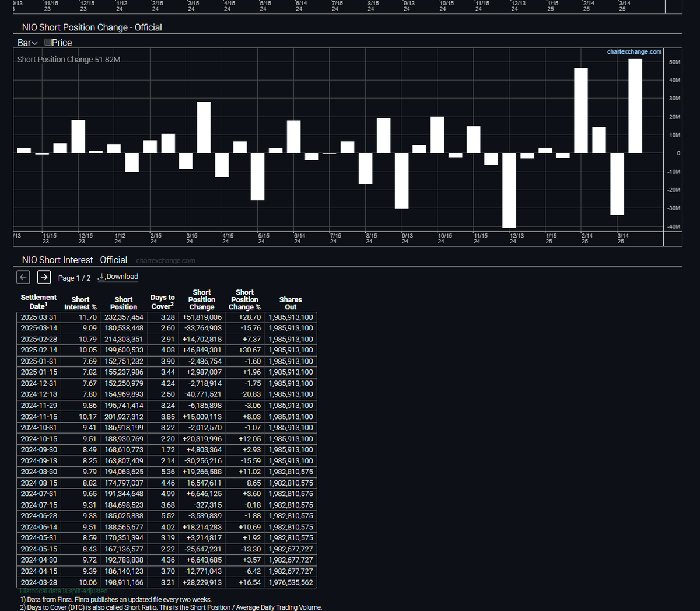Click the 186,918,199 short position cell

124,428
